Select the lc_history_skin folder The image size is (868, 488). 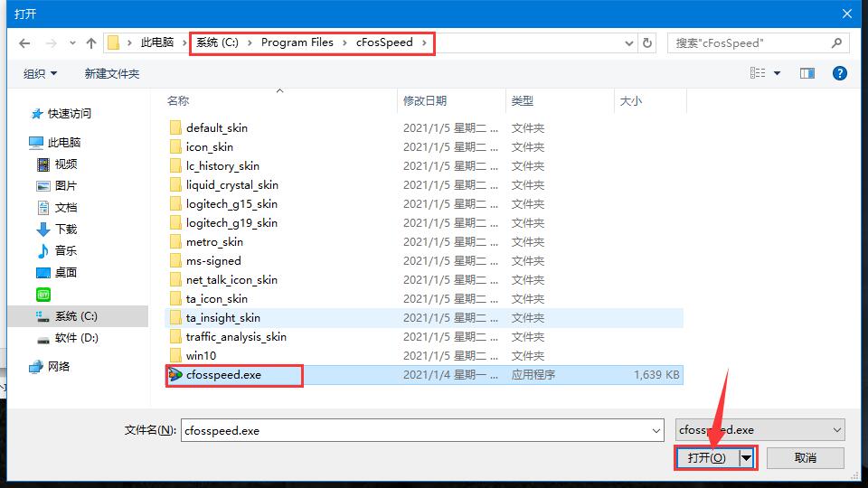[x=222, y=165]
